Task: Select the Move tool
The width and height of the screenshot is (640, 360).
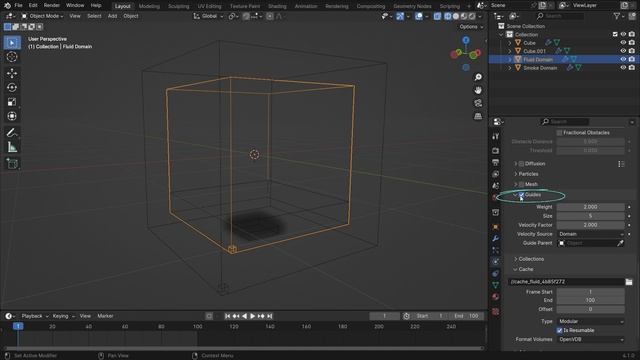Action: point(12,73)
